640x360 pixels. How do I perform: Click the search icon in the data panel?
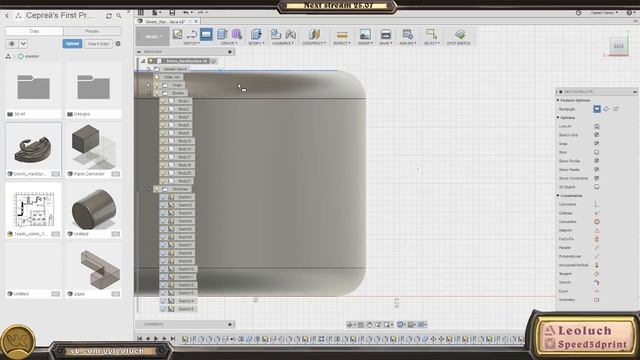pos(119,16)
